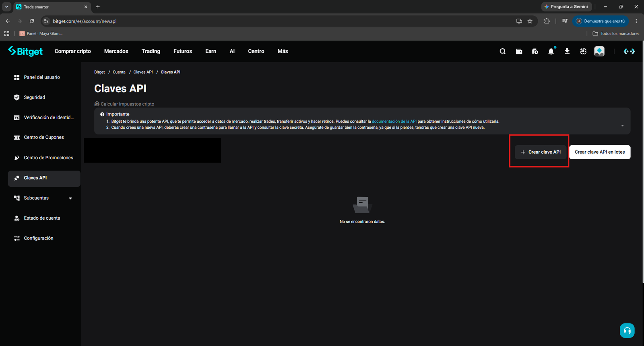
Task: Open the Chrome extensions puzzle icon
Action: point(547,21)
